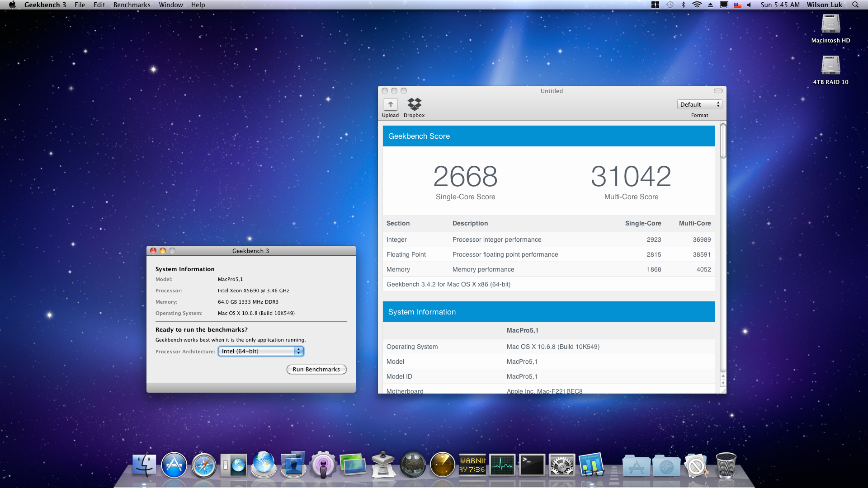Image resolution: width=868 pixels, height=488 pixels.
Task: Open the blue globe app in the Dock
Action: tap(264, 465)
